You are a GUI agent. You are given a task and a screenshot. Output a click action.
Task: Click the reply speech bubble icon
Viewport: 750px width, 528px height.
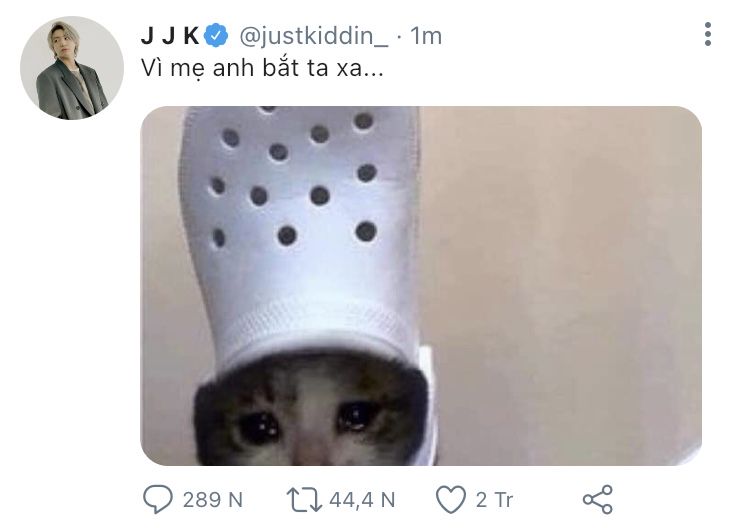pyautogui.click(x=158, y=499)
